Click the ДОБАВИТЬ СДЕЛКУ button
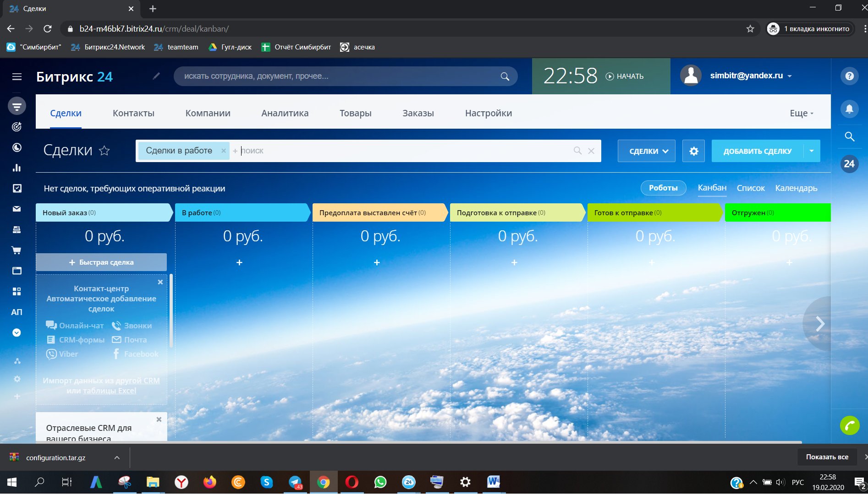The width and height of the screenshot is (868, 495). click(758, 151)
